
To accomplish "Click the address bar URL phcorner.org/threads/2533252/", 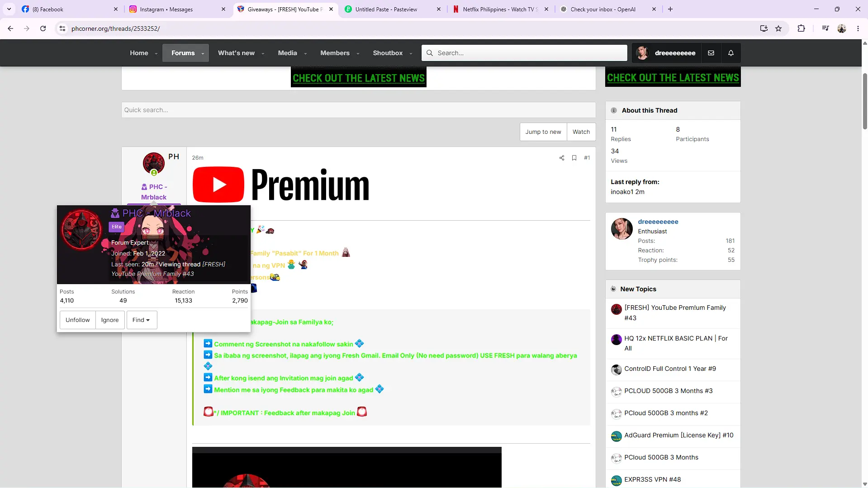I will [x=116, y=28].
